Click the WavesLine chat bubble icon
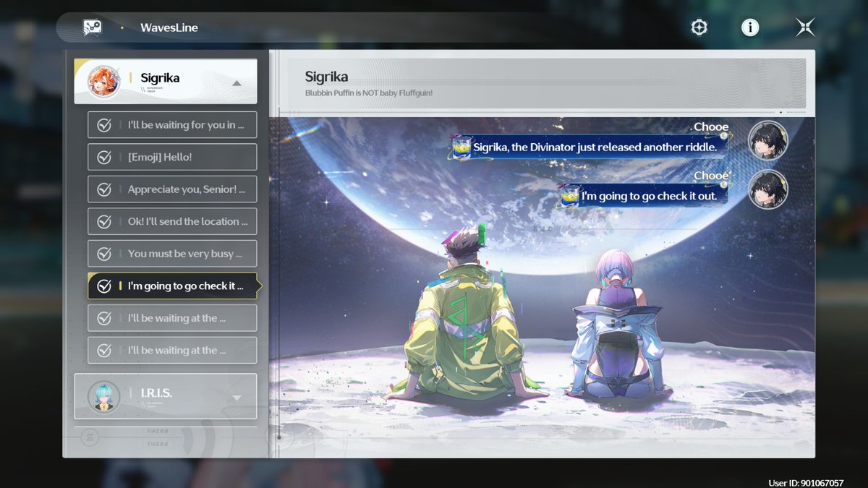This screenshot has width=868, height=488. click(x=92, y=27)
